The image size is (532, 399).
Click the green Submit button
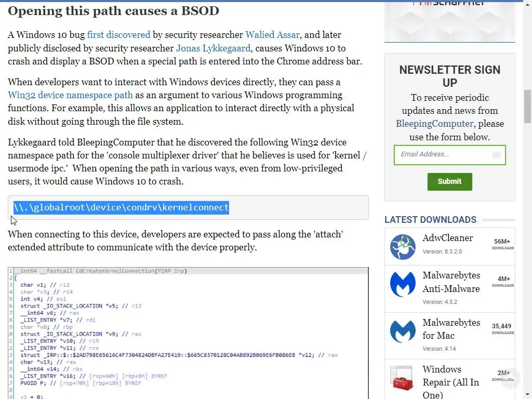pos(449,181)
